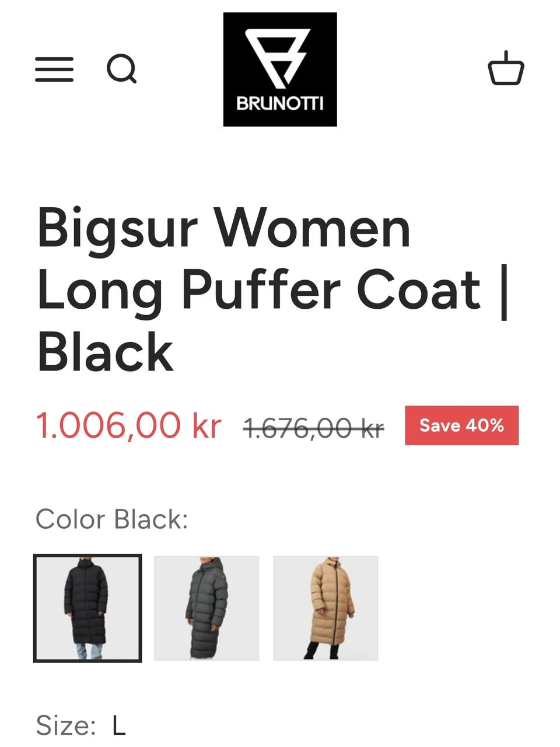560x747 pixels.
Task: Pick the beige puffer coat variant
Action: pos(325,608)
